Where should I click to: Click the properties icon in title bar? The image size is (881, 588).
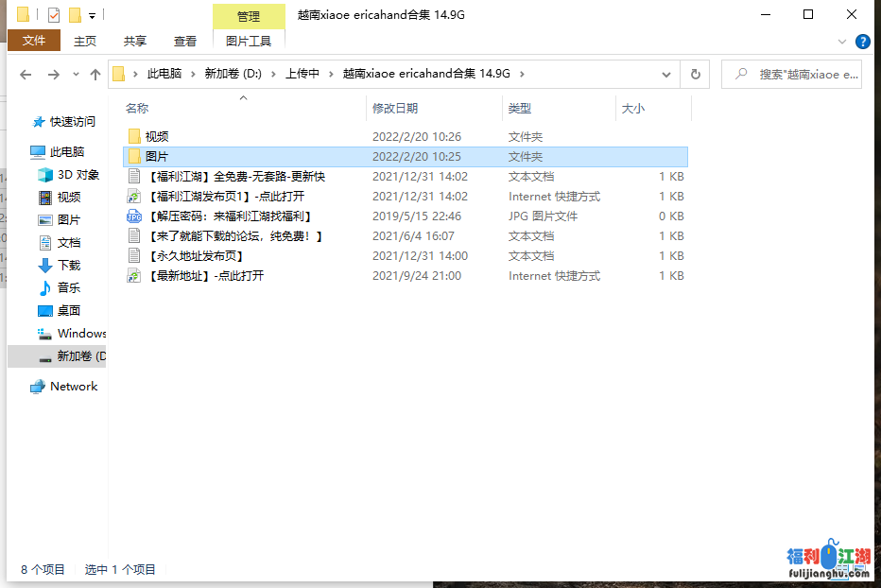pyautogui.click(x=54, y=15)
